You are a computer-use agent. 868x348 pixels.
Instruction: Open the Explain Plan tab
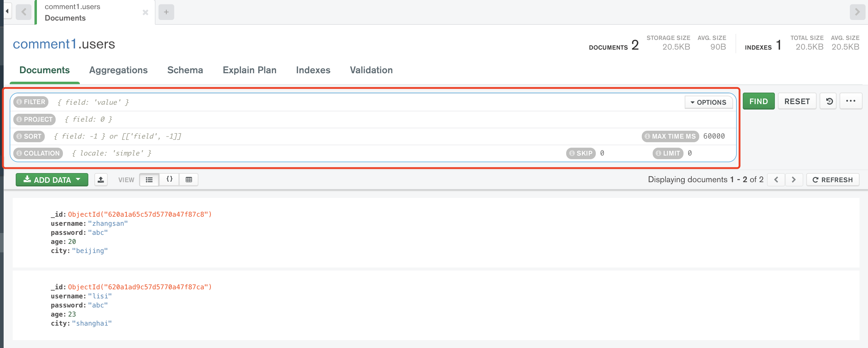(249, 70)
